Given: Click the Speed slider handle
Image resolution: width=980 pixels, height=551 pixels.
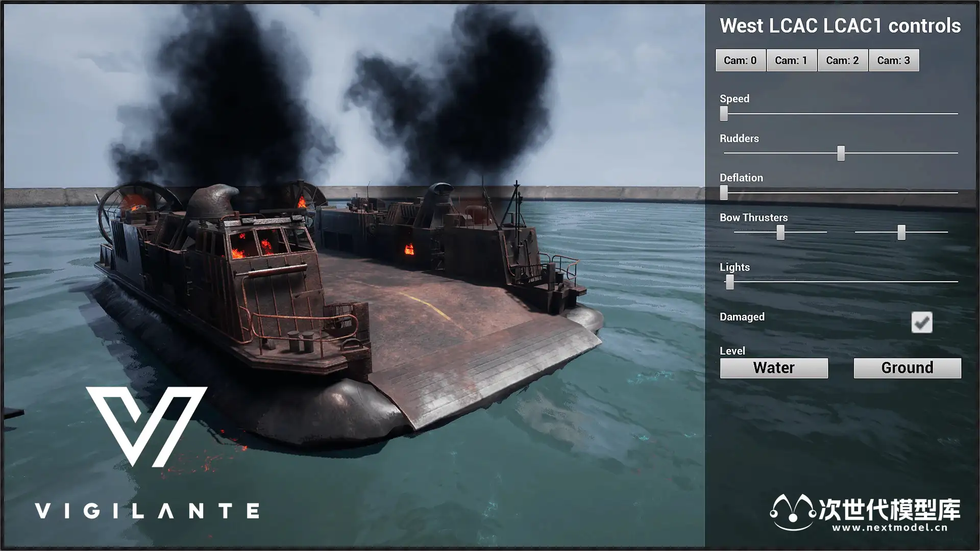Looking at the screenshot, I should [724, 113].
